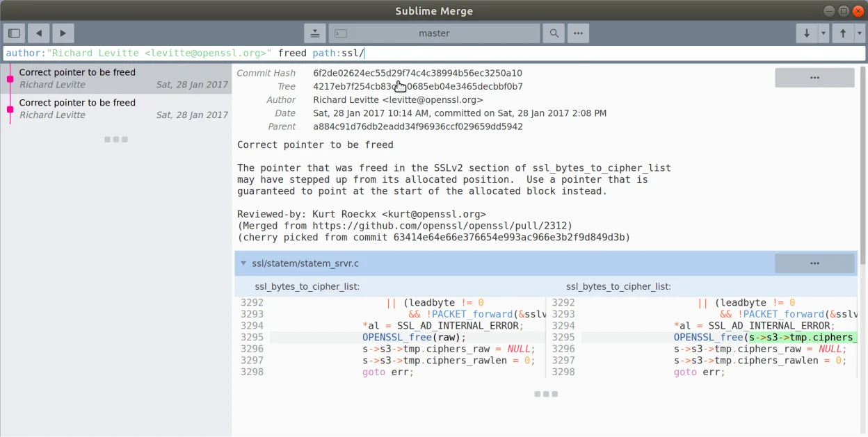Open the master branch switcher
The width and height of the screenshot is (868, 437).
point(434,33)
